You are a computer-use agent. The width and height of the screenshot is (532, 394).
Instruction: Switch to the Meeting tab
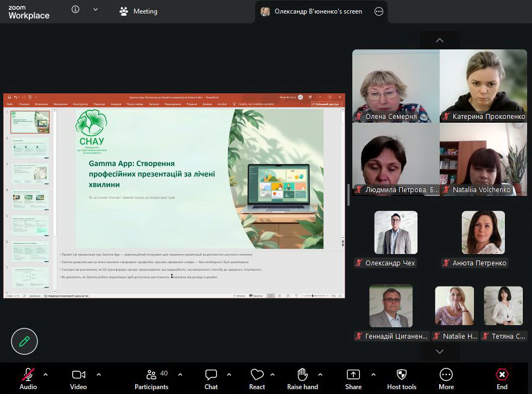point(138,11)
